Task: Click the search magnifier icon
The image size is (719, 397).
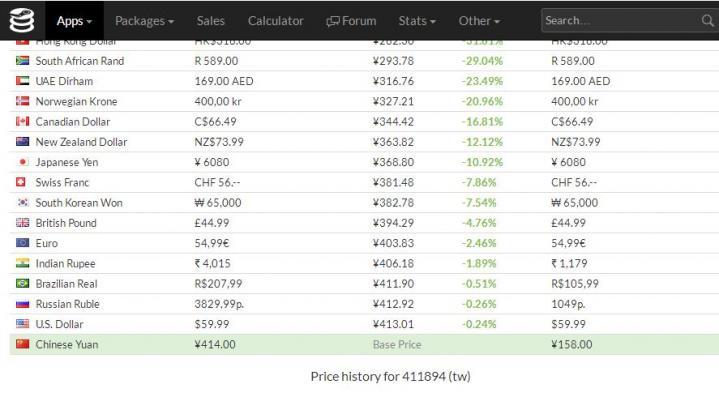Action: [708, 21]
